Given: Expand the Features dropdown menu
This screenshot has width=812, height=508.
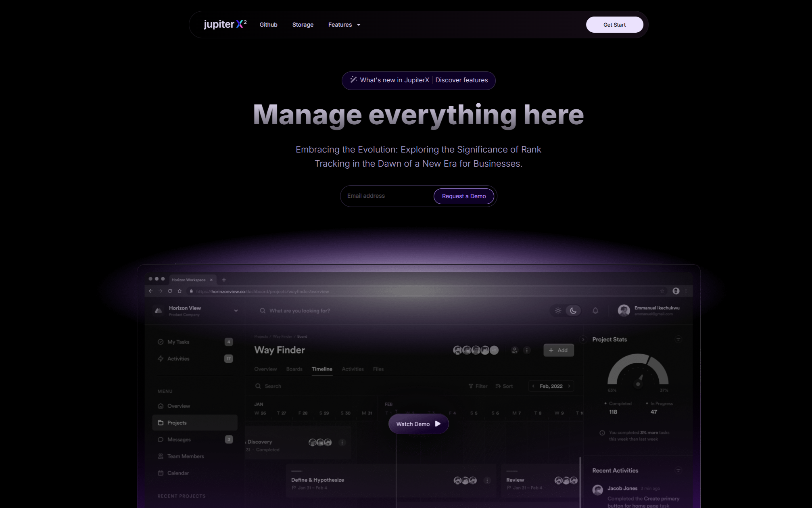Looking at the screenshot, I should (x=344, y=25).
